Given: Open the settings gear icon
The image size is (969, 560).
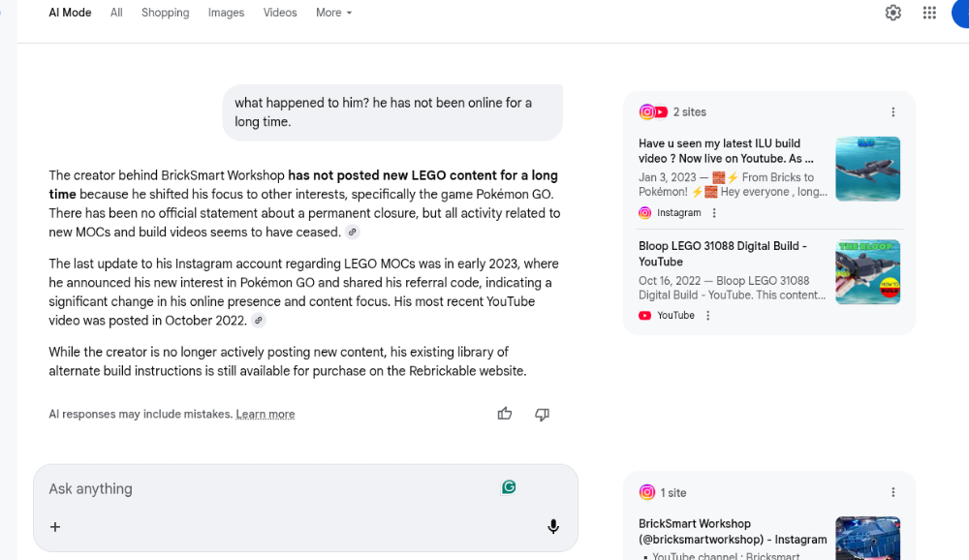Looking at the screenshot, I should 893,13.
